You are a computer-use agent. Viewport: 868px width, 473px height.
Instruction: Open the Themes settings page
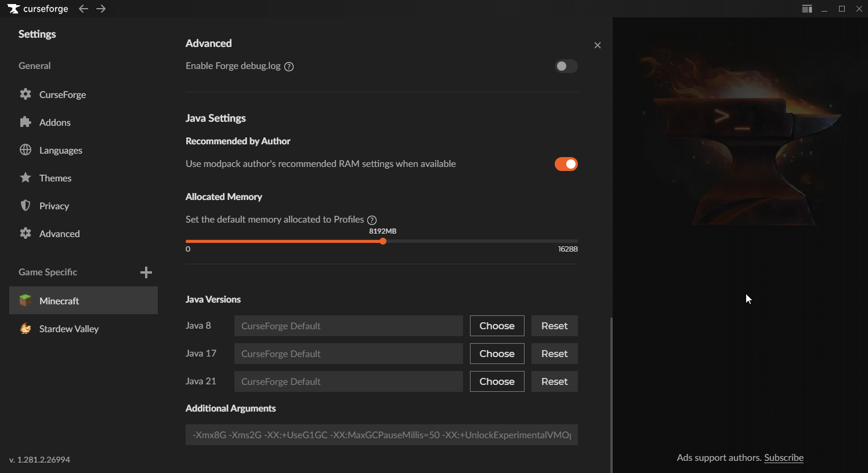[x=84, y=178]
